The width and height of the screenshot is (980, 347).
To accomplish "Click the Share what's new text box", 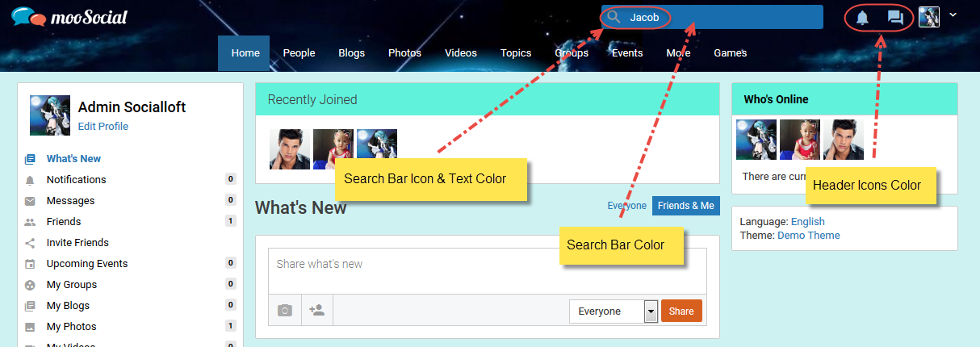I will coord(488,271).
